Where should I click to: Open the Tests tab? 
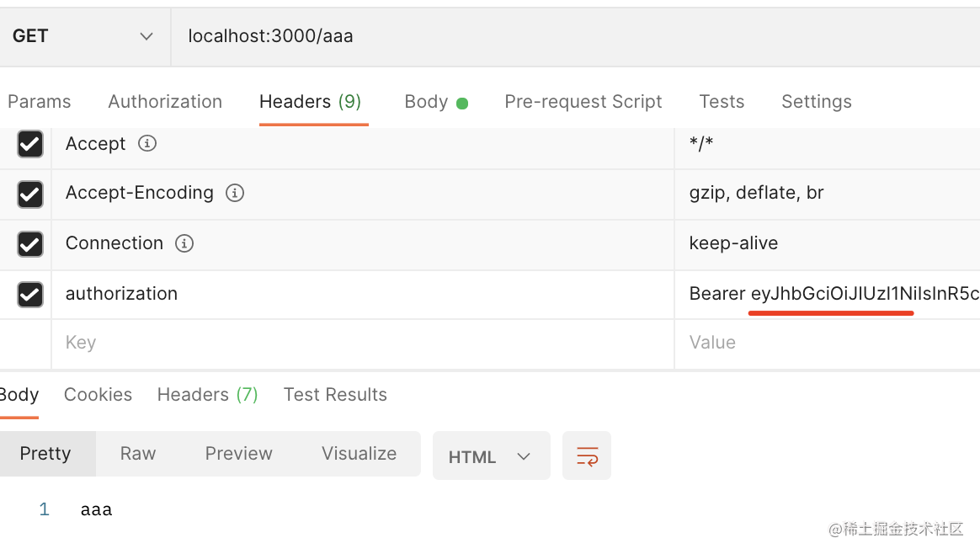(x=722, y=102)
